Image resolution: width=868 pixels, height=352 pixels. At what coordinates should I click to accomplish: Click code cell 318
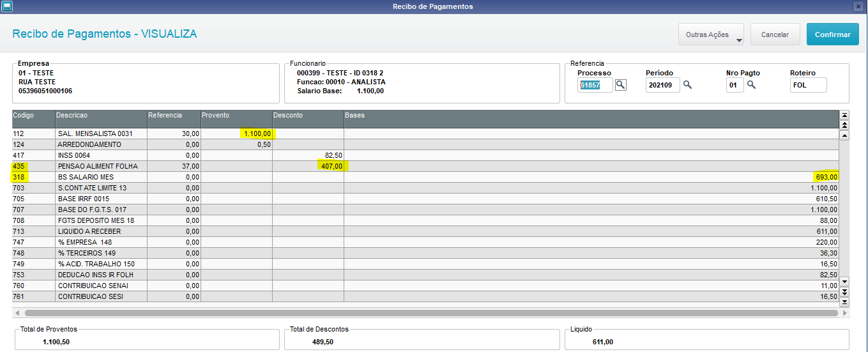[33, 177]
